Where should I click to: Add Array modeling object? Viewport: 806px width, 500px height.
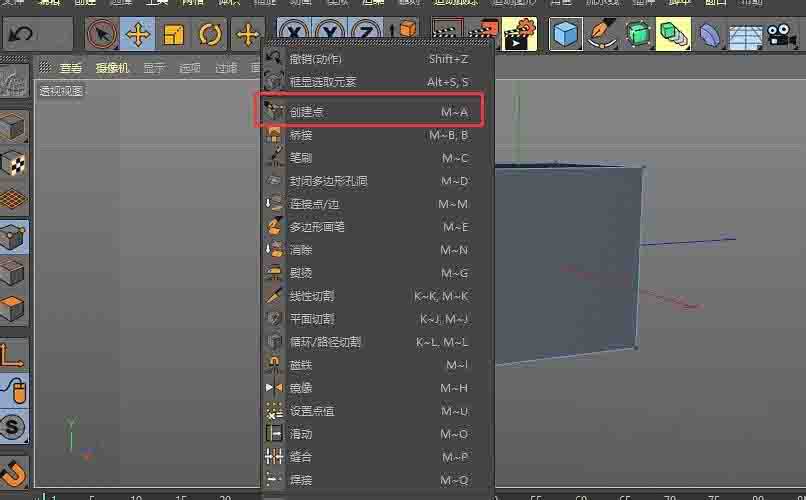[673, 34]
